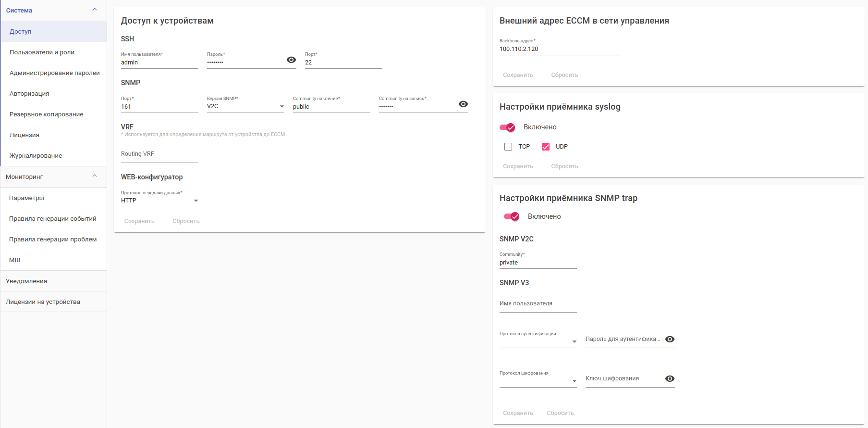The height and width of the screenshot is (428, 868).
Task: Open the WEB-конфигуратор protocol HTTP dropdown
Action: (x=159, y=201)
